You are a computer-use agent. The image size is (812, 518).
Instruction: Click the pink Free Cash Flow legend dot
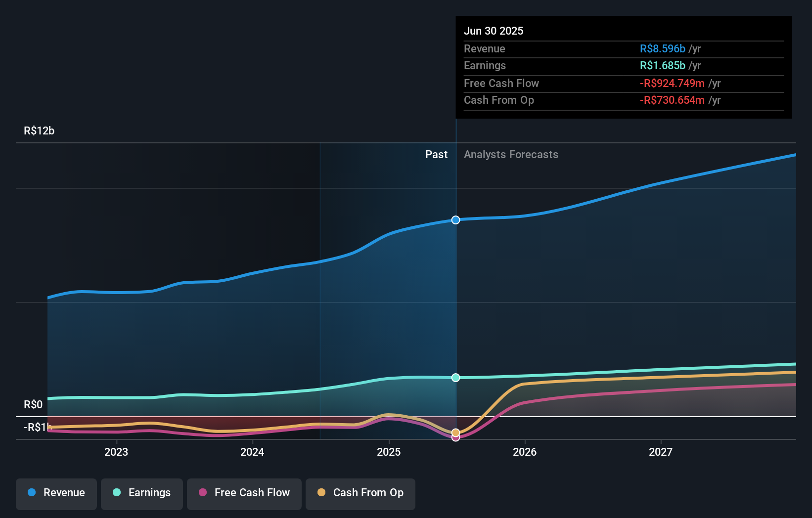(x=202, y=493)
